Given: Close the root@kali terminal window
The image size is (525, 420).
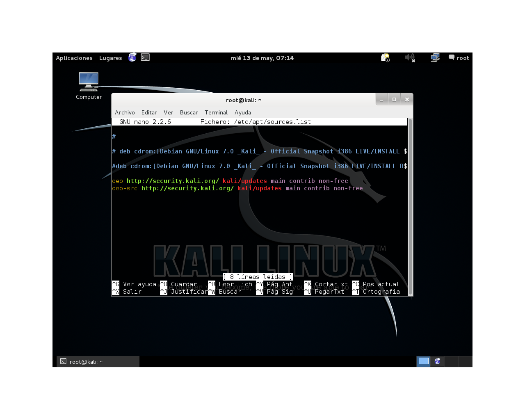Looking at the screenshot, I should [407, 99].
